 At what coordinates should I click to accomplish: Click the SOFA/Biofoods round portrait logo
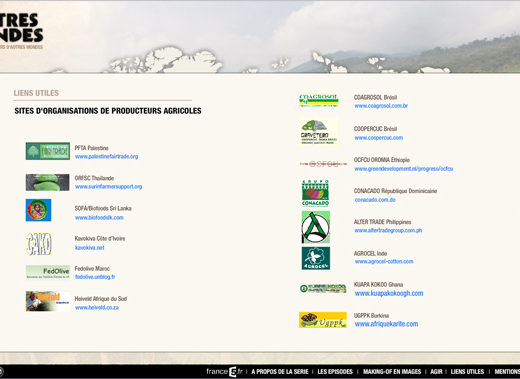tap(38, 210)
